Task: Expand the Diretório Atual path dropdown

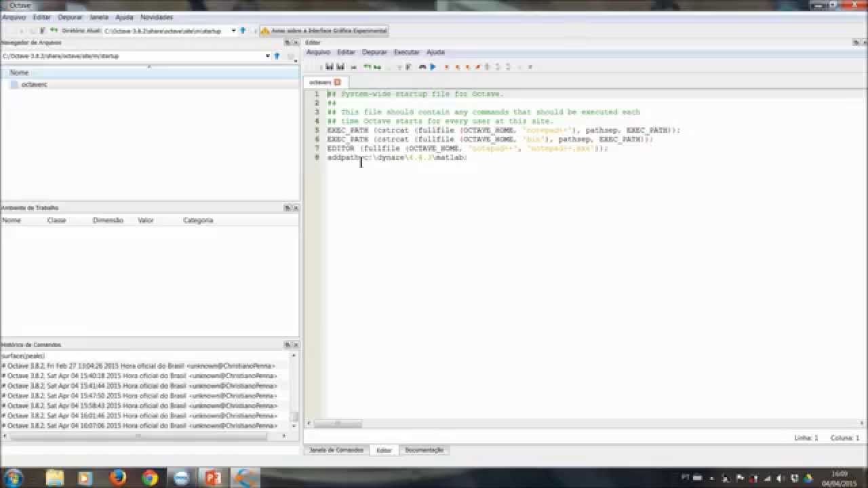Action: pyautogui.click(x=233, y=30)
